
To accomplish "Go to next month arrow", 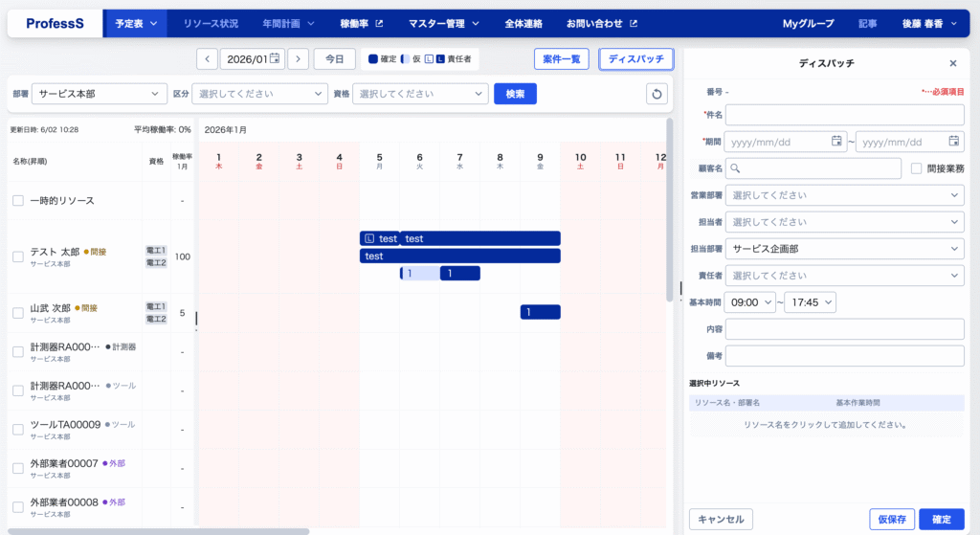I will 299,58.
